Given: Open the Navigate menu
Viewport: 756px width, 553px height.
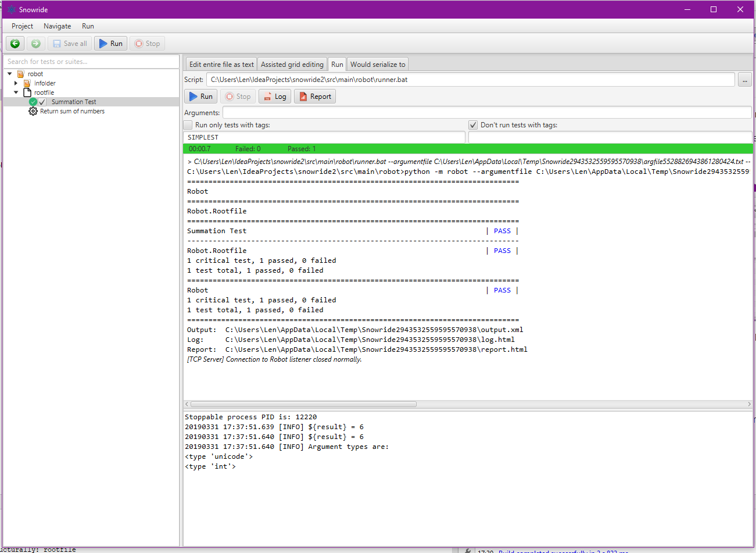Looking at the screenshot, I should coord(57,26).
